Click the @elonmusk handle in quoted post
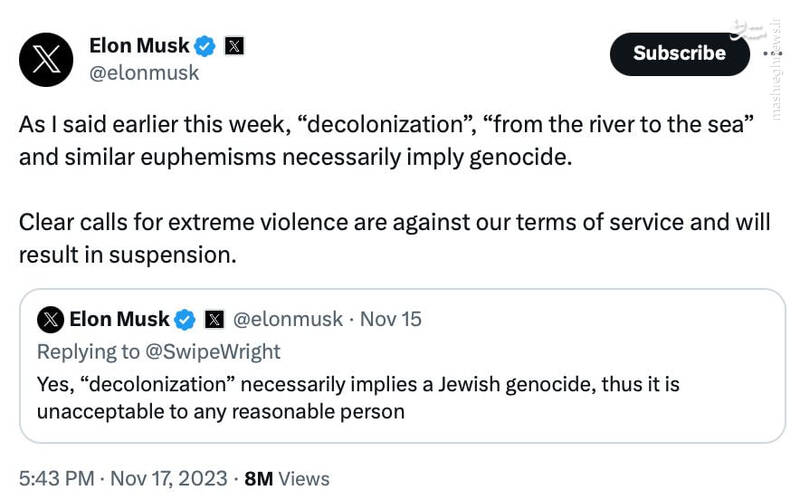 click(287, 319)
